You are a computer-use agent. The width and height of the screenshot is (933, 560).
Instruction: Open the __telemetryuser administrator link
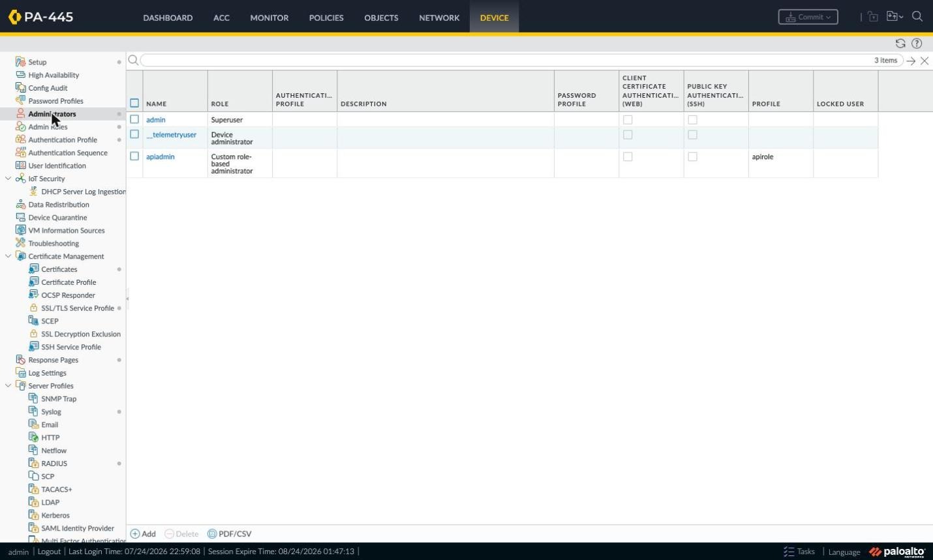[171, 135]
